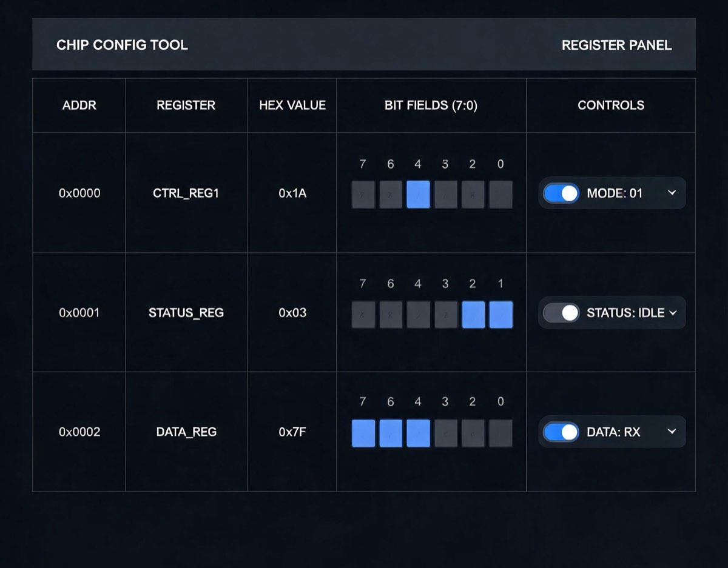Select the REGISTER PANEL header tab

click(616, 45)
